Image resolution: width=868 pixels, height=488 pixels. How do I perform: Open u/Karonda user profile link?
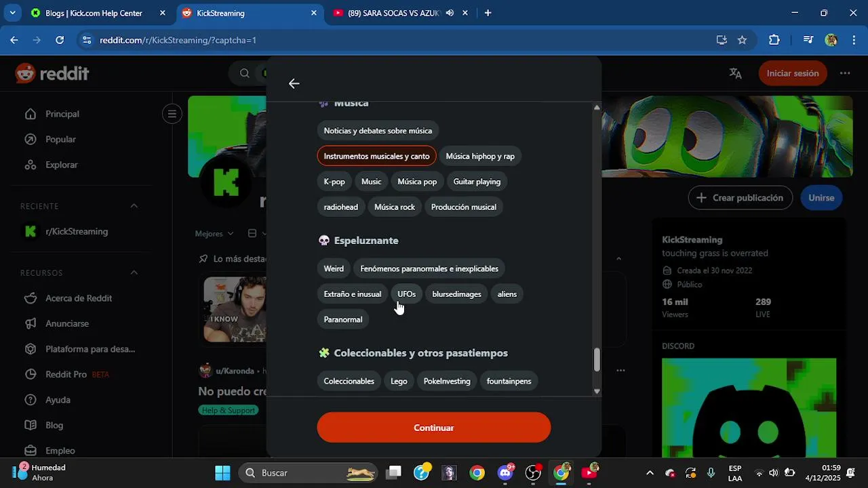tap(235, 371)
